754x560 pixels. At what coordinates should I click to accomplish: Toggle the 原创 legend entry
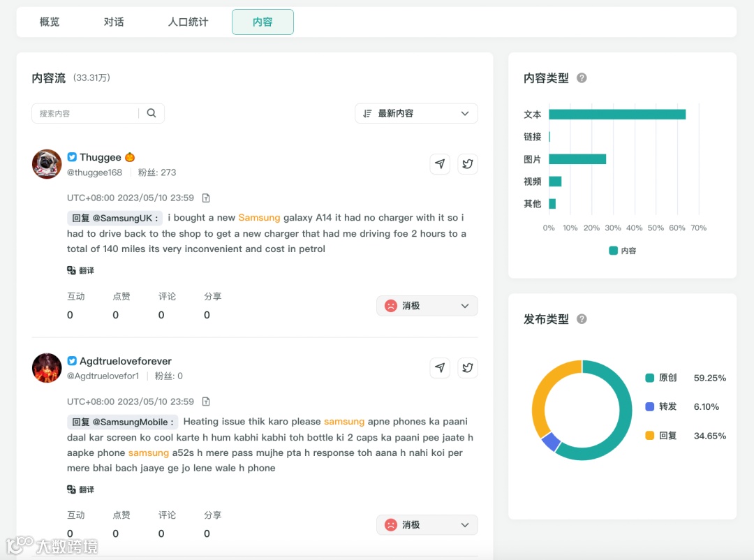661,378
